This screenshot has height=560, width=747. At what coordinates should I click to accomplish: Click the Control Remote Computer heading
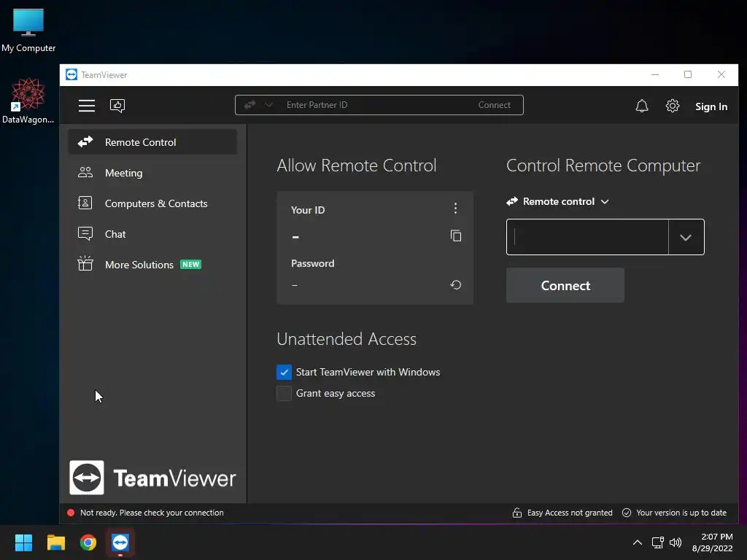(x=603, y=166)
